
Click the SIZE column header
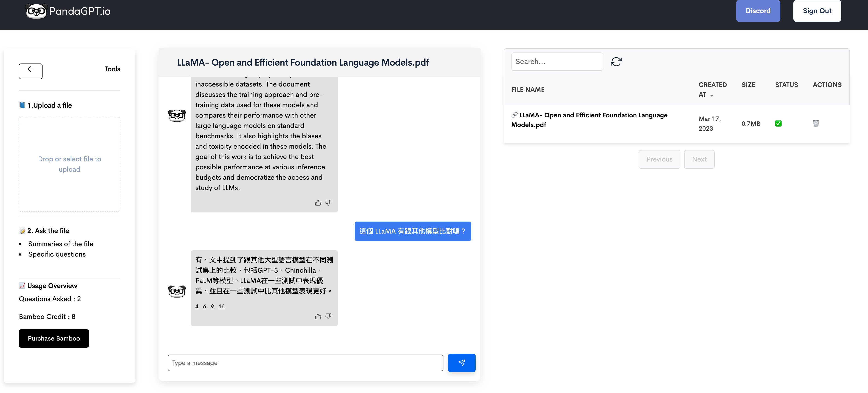point(748,85)
